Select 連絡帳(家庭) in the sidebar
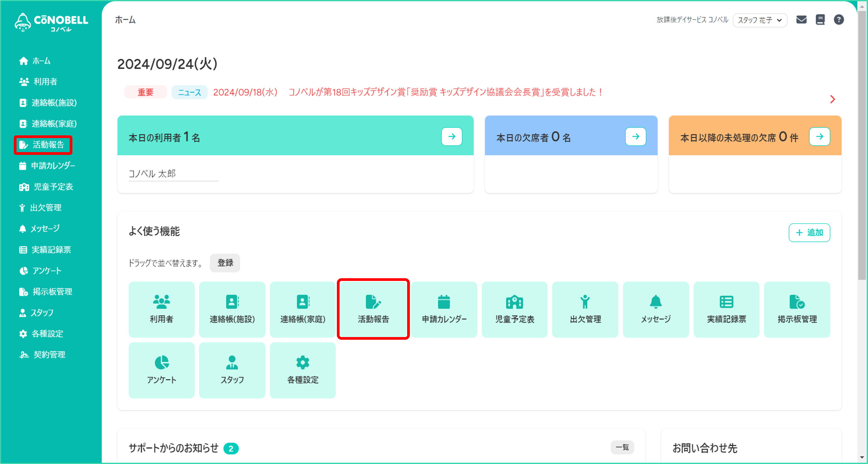 pos(48,124)
